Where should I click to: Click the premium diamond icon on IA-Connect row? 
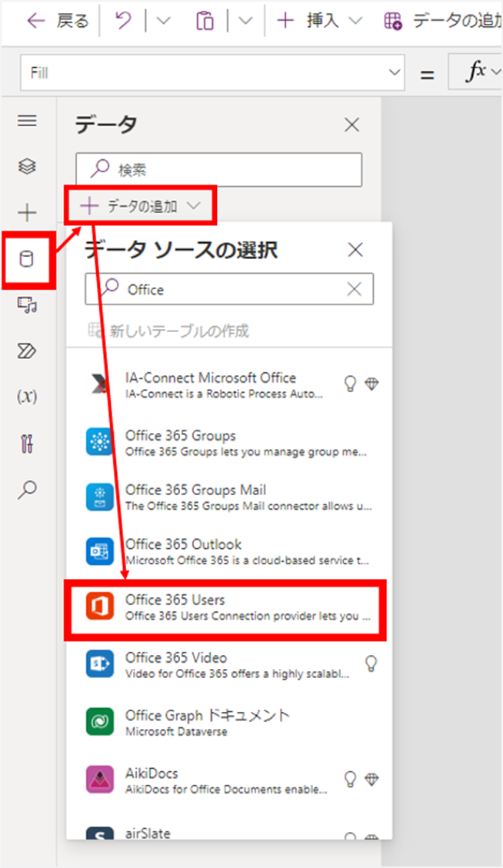(371, 384)
